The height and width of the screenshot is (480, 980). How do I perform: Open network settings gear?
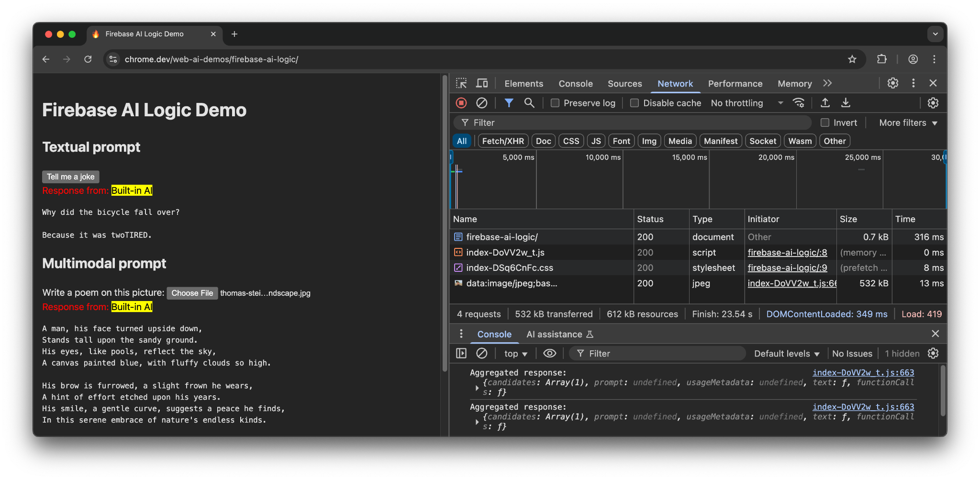[933, 103]
